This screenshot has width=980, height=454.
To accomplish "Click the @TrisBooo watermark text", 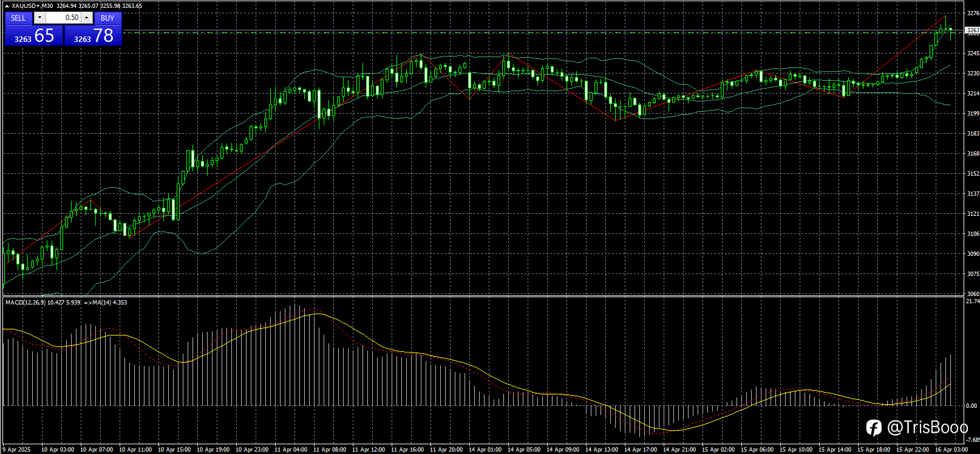I will 927,428.
